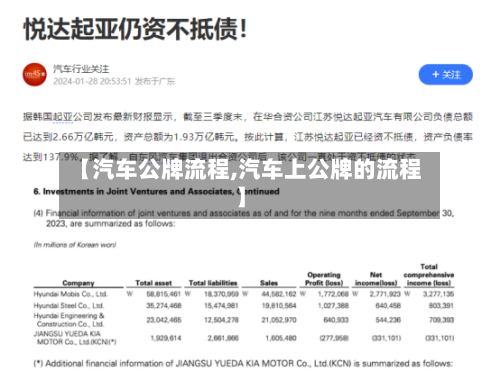Click the Sales column header
Screen dimensions: 500x371
(269, 283)
